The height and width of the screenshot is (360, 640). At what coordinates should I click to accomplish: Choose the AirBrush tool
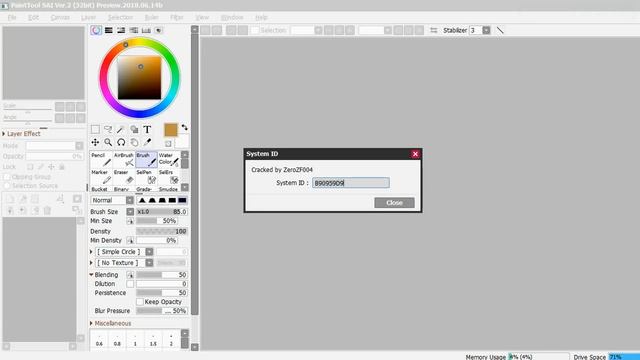click(124, 160)
